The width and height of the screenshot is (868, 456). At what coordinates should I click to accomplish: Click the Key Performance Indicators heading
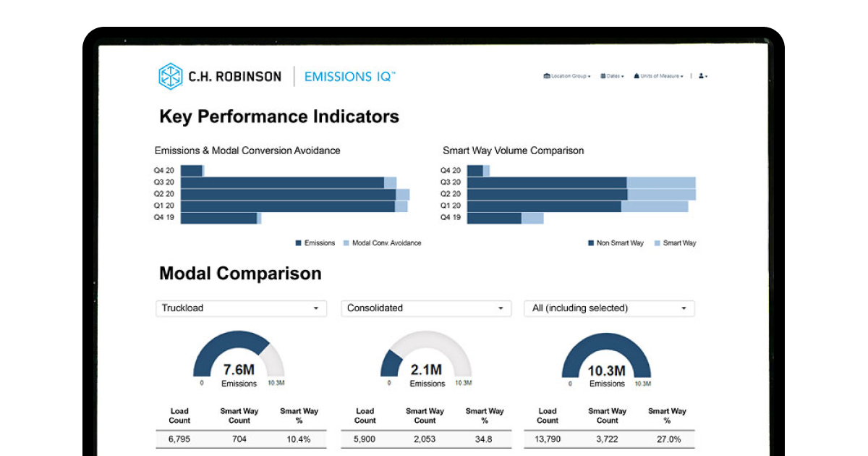[x=279, y=117]
